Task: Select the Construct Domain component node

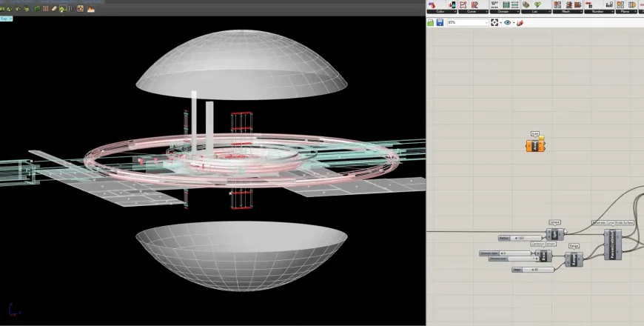Action: pos(543,256)
